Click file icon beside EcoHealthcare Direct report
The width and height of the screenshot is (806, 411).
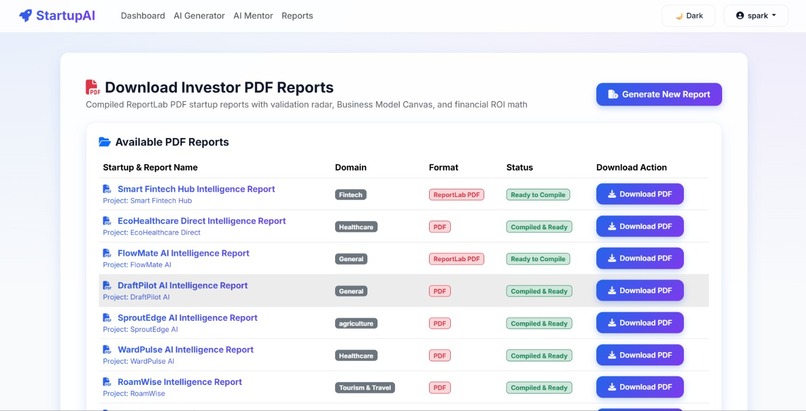(x=107, y=221)
